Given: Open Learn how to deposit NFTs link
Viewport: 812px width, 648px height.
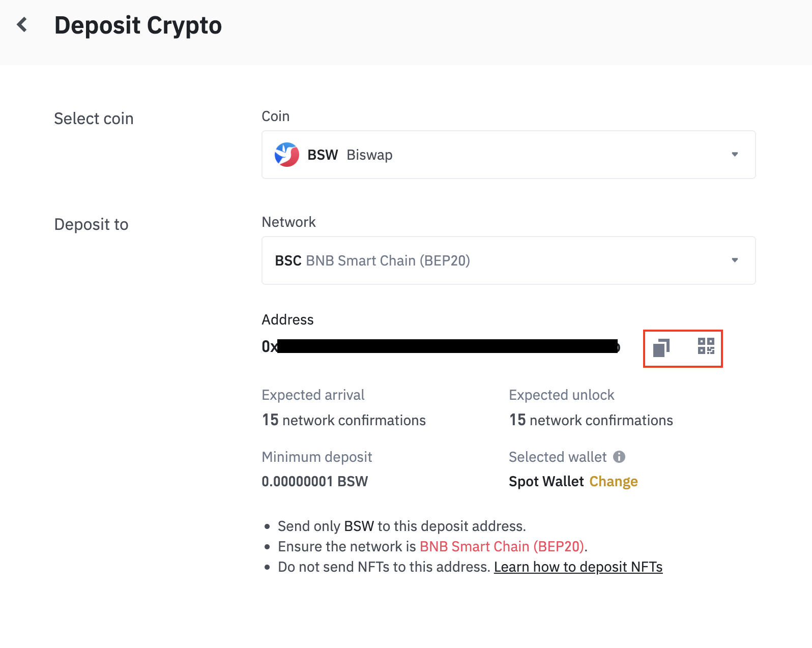Looking at the screenshot, I should pos(578,567).
